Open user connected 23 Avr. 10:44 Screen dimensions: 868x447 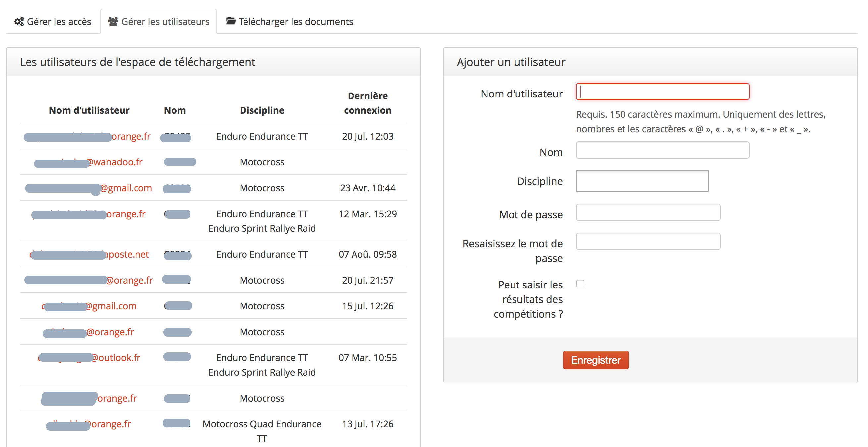coord(88,188)
